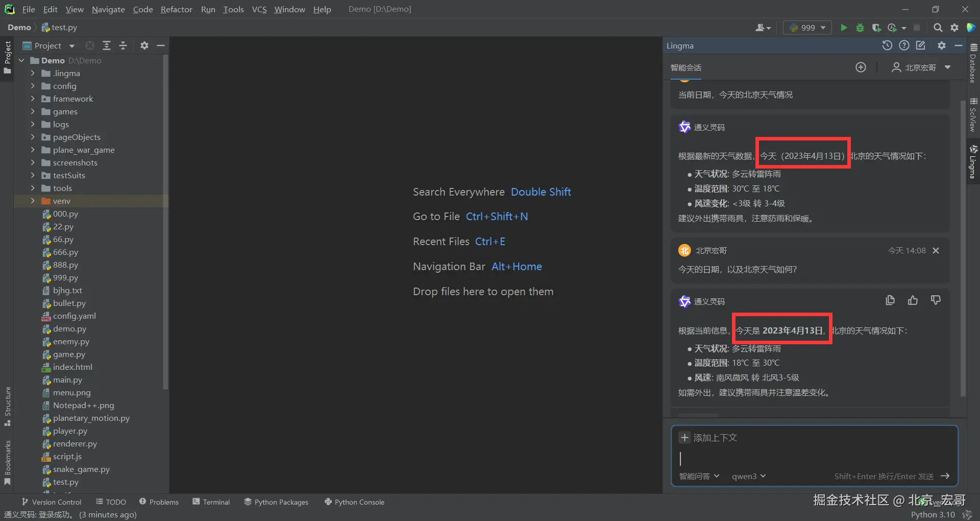Expand the venv folder
This screenshot has height=521, width=980.
coord(33,201)
